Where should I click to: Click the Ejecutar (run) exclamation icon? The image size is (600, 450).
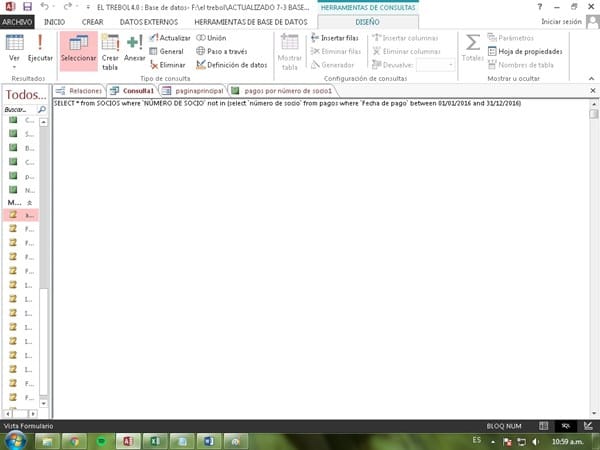40,42
